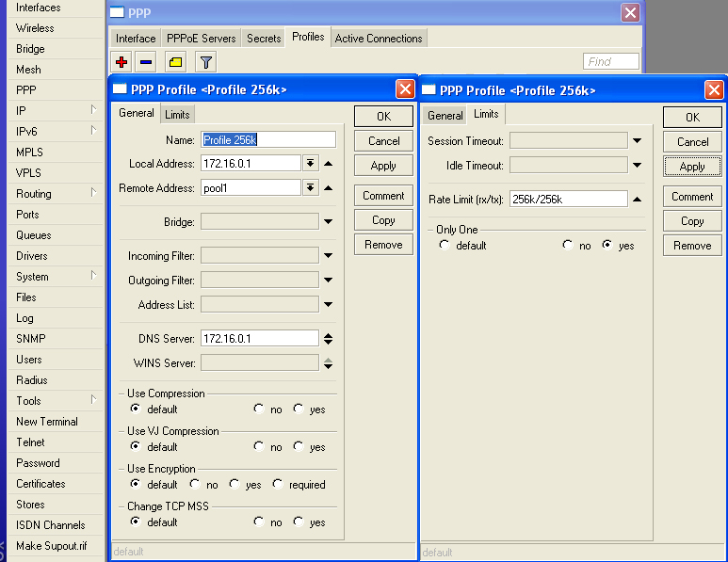The width and height of the screenshot is (728, 562).
Task: Open filter with funnel icon
Action: 206,62
